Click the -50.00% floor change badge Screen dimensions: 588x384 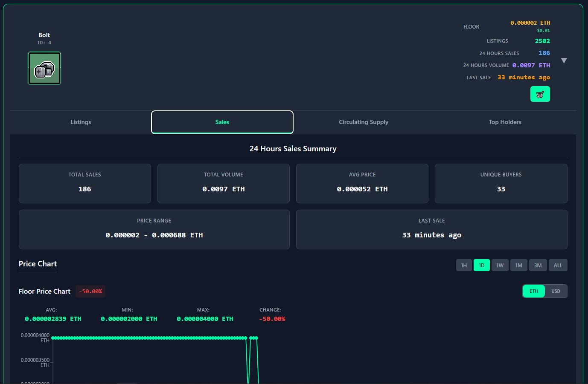90,291
